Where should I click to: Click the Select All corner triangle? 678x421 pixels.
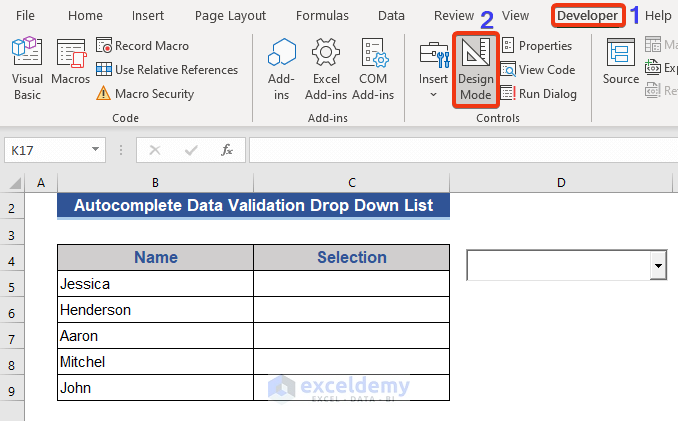tap(15, 183)
